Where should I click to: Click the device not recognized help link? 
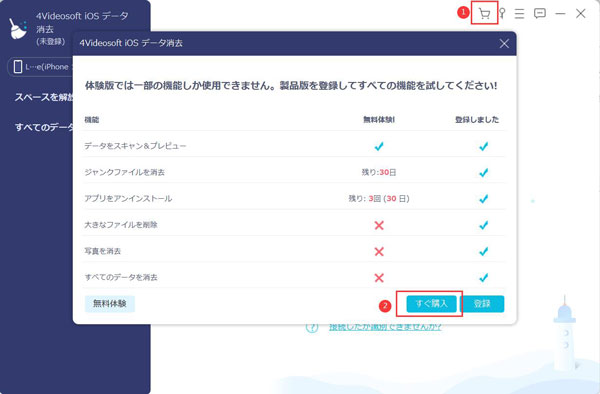(385, 327)
